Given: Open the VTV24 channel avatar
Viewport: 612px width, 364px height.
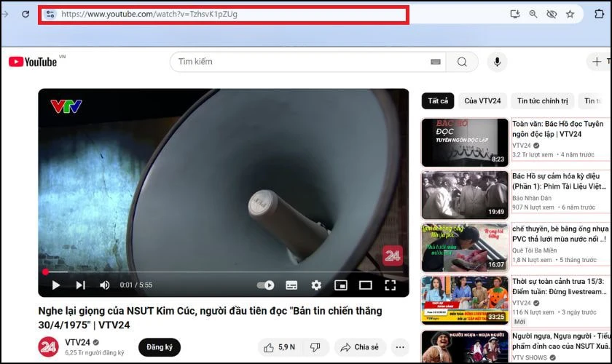Looking at the screenshot, I should pos(48,347).
